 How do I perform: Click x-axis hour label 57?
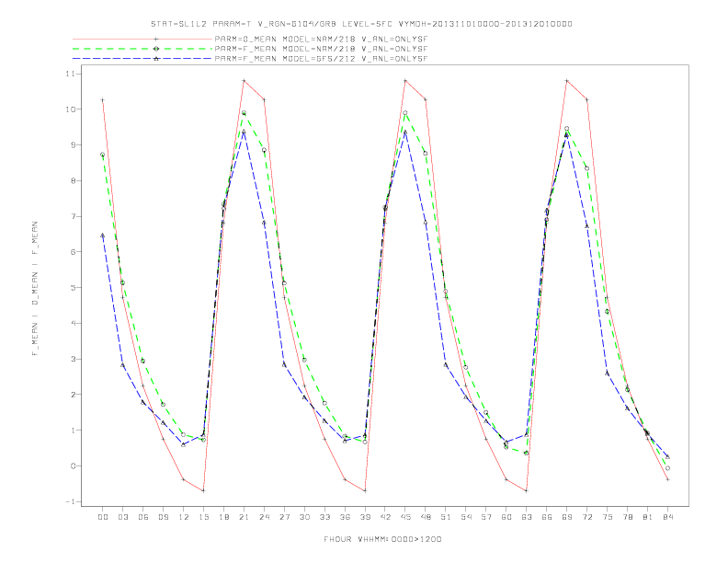pyautogui.click(x=486, y=517)
